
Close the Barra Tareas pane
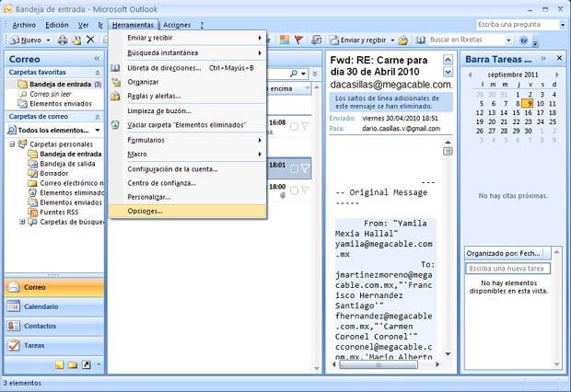pos(559,58)
